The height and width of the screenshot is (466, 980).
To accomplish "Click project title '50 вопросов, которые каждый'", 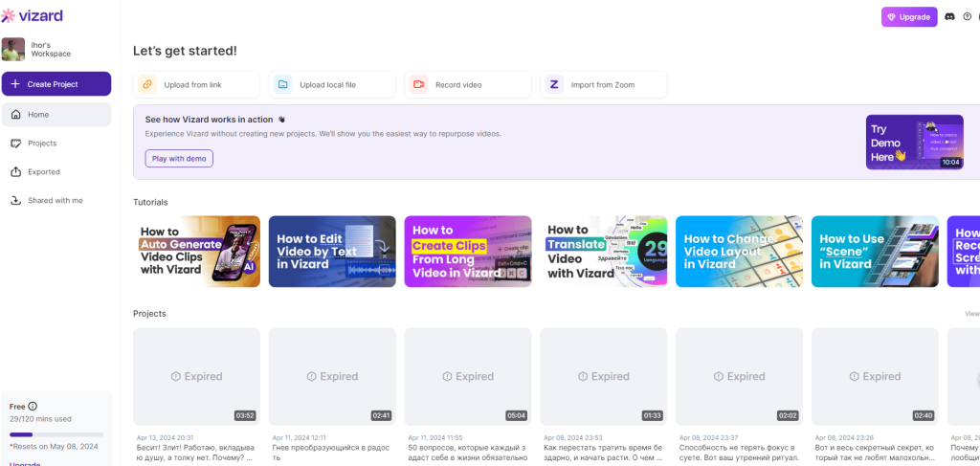I will [x=468, y=453].
